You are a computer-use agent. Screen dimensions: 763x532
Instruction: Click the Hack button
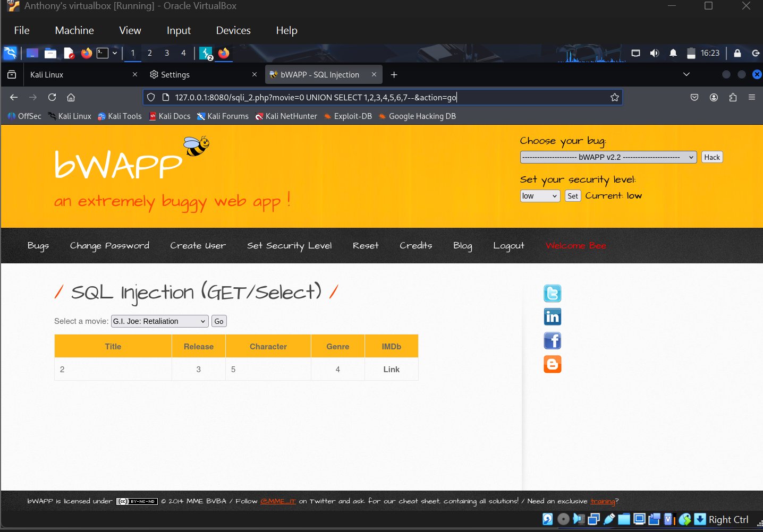711,157
